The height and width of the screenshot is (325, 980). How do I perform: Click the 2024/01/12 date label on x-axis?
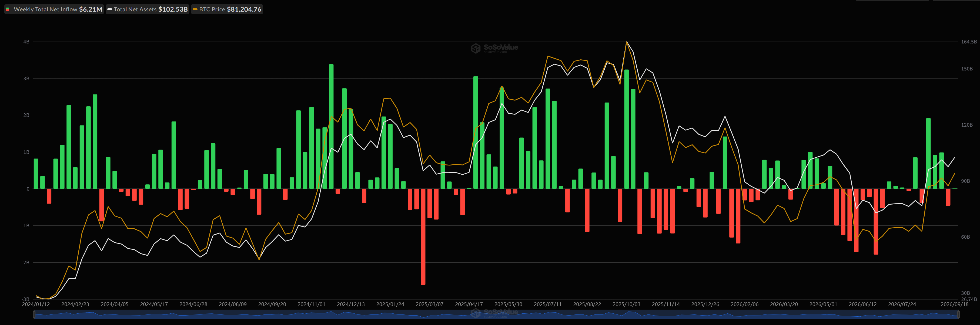(x=36, y=304)
